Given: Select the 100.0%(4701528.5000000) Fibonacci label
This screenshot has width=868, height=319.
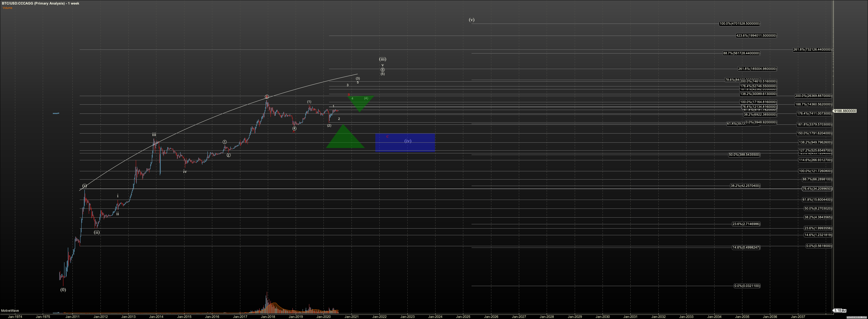Looking at the screenshot, I should point(740,24).
